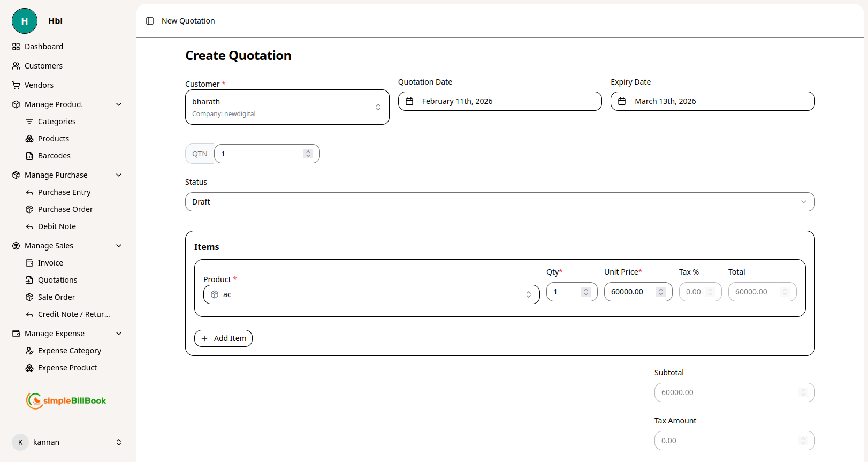Screen dimensions: 868x462
Task: Click the Vendors cart icon
Action: coord(16,85)
